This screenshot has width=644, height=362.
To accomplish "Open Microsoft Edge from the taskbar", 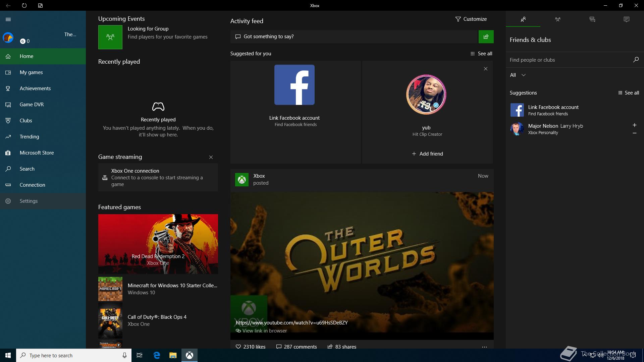I will coord(157,355).
